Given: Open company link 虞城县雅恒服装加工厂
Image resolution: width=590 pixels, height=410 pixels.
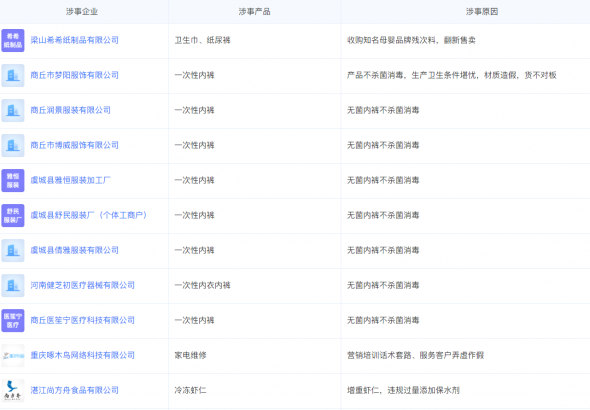Looking at the screenshot, I should coord(70,180).
